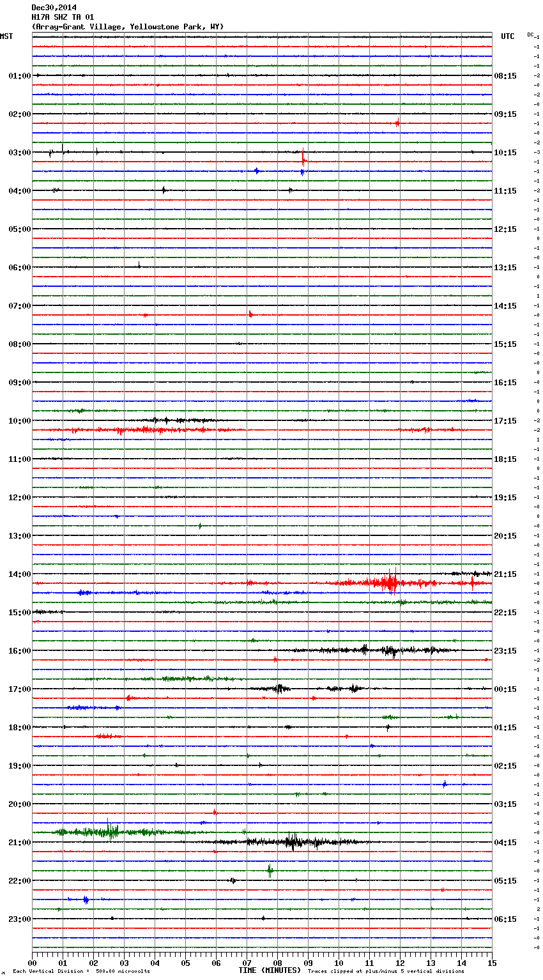Select the 04:00 MST time label

point(19,191)
